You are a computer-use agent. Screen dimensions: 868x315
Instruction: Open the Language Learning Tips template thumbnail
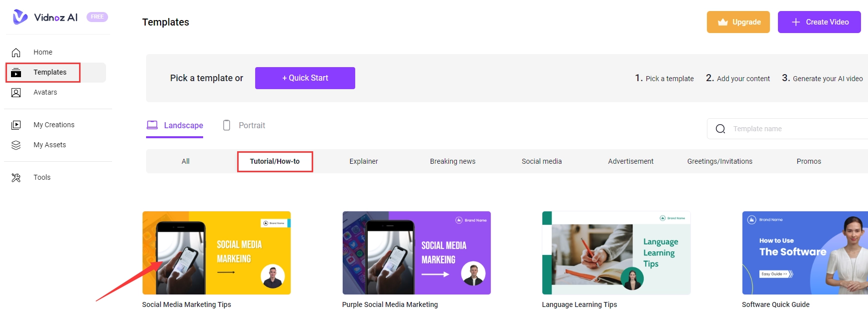(x=616, y=253)
